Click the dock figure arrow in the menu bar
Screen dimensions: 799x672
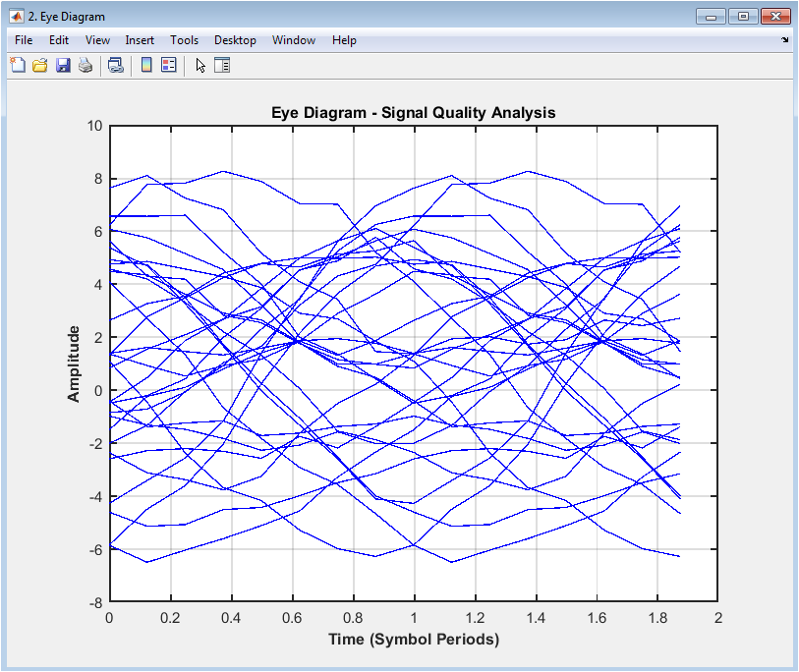784,40
